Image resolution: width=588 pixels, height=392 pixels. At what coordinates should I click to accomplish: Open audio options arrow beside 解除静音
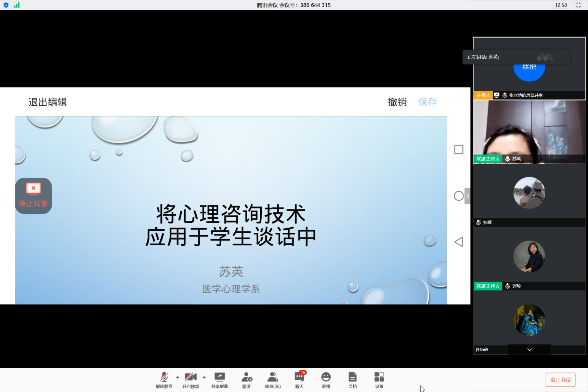point(178,377)
